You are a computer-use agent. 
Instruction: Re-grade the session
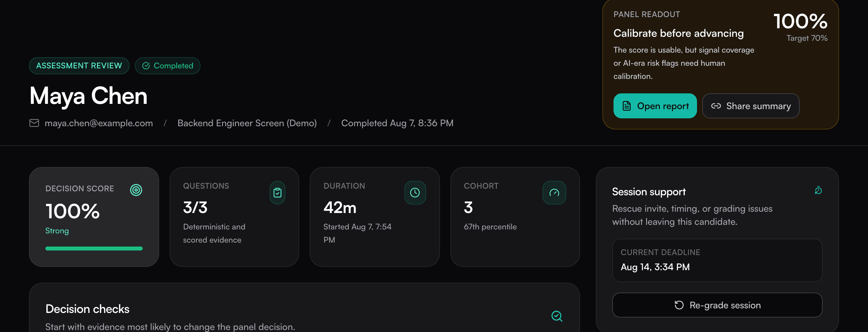click(717, 305)
